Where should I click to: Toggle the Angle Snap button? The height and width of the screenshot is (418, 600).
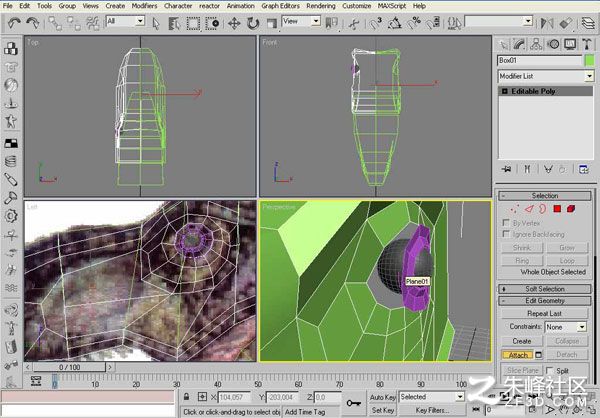coord(395,24)
